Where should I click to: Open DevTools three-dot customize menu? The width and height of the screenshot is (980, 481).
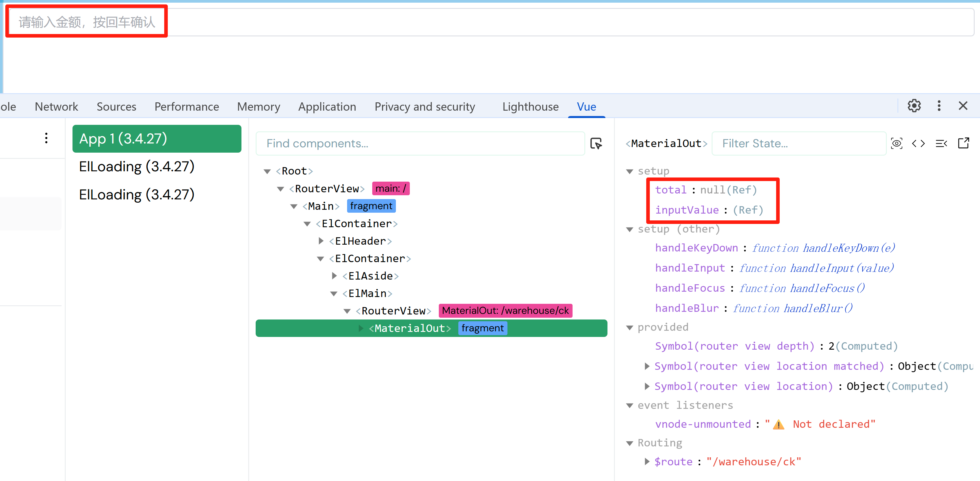(939, 106)
